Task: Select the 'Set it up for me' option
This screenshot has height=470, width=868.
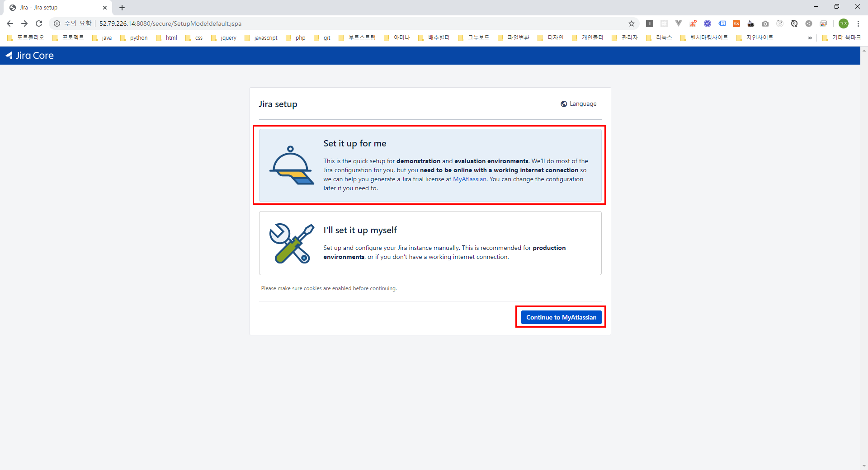Action: click(x=430, y=165)
